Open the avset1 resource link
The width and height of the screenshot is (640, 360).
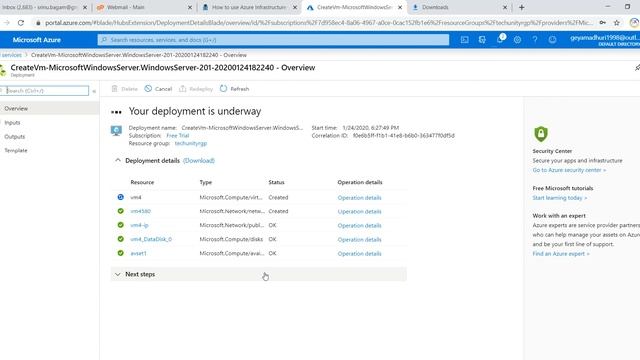click(138, 253)
